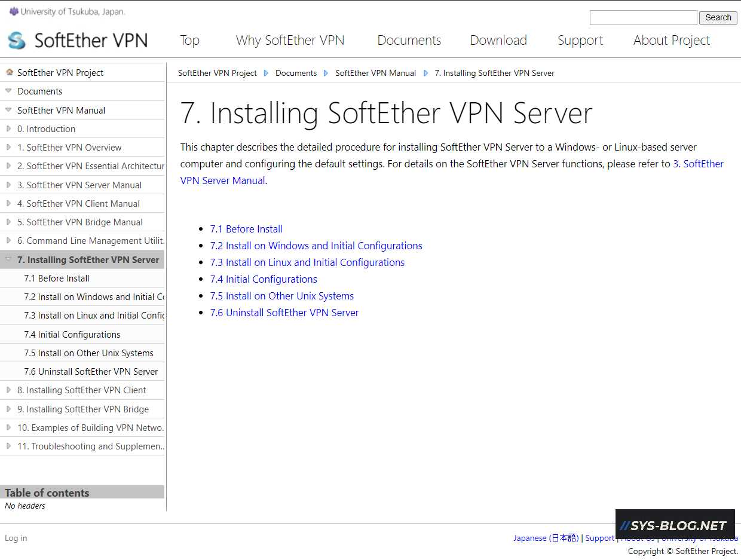Image resolution: width=741 pixels, height=560 pixels.
Task: Click the SYS-BLOG.NET logo
Action: [x=675, y=526]
